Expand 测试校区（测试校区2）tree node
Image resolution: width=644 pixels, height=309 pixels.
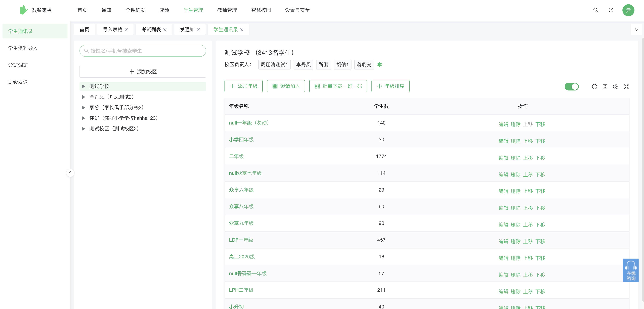pos(84,129)
